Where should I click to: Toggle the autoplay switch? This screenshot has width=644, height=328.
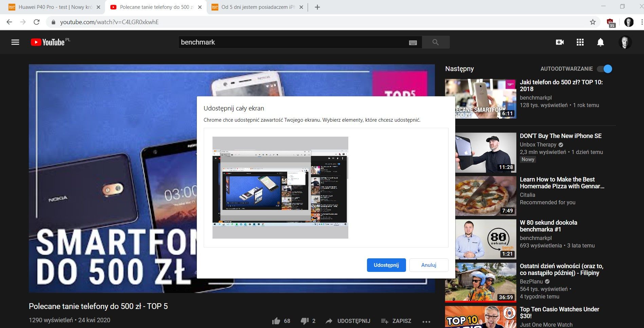pos(605,69)
